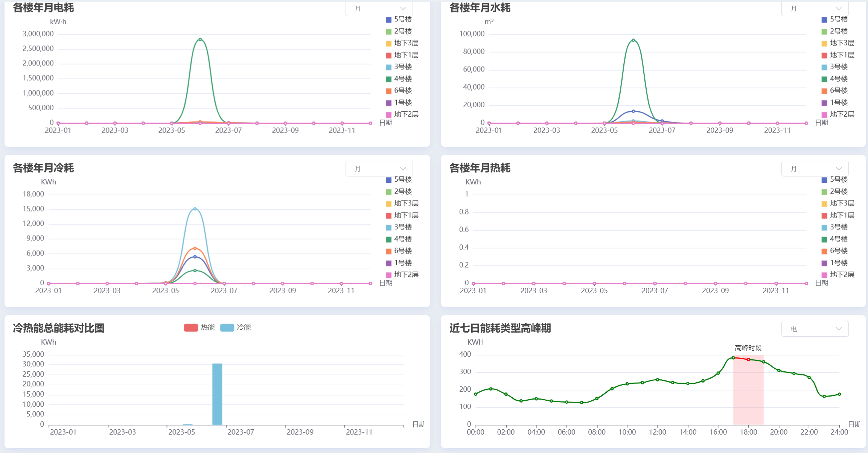
Task: Toggle 地下1层 legend in 热耗 chart
Action: point(838,216)
